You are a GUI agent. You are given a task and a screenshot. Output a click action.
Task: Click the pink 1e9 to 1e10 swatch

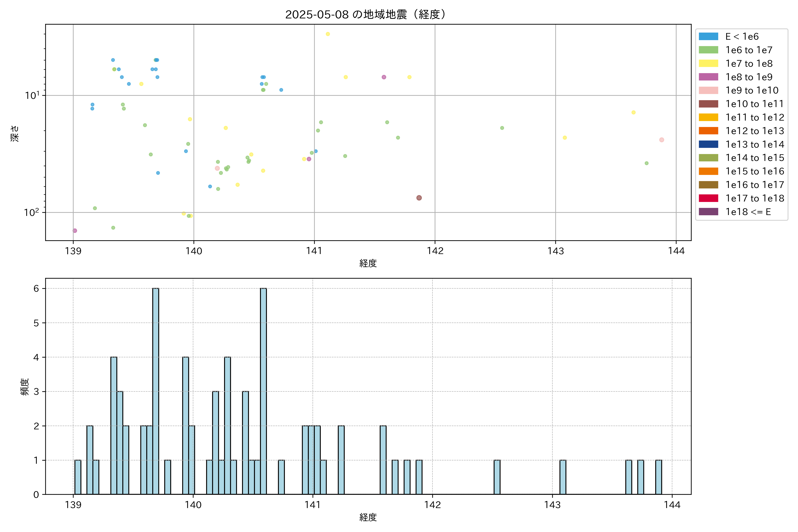[x=708, y=90]
